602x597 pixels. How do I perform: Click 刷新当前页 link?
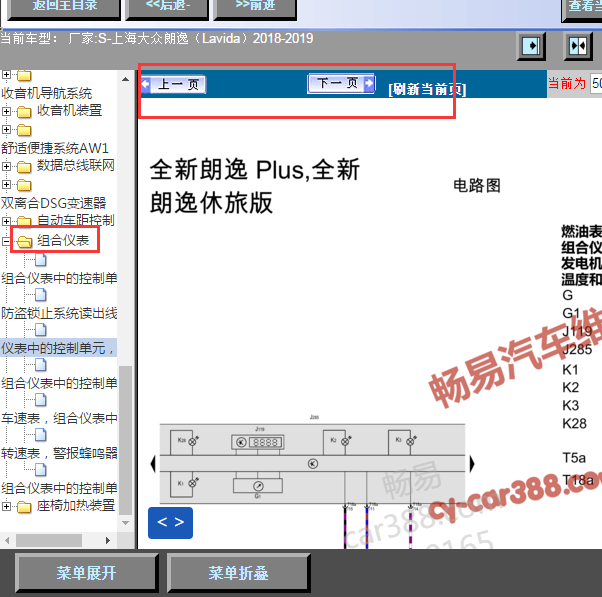pyautogui.click(x=427, y=89)
